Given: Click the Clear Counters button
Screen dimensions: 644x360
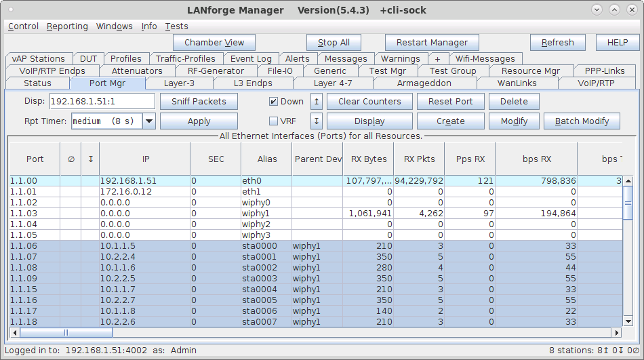Looking at the screenshot, I should point(369,102).
